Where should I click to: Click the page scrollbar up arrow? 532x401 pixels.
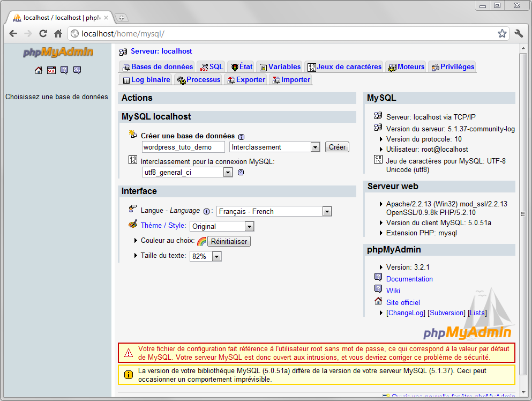(x=523, y=49)
